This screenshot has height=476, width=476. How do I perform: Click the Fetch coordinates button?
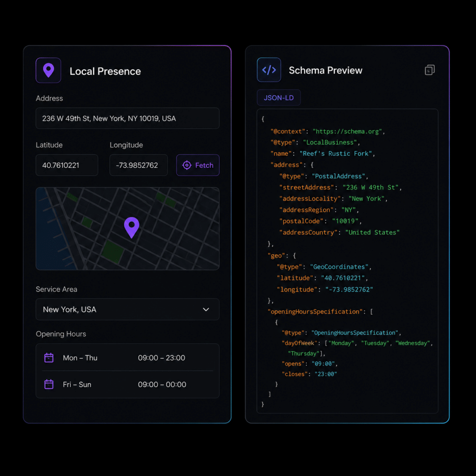point(198,165)
